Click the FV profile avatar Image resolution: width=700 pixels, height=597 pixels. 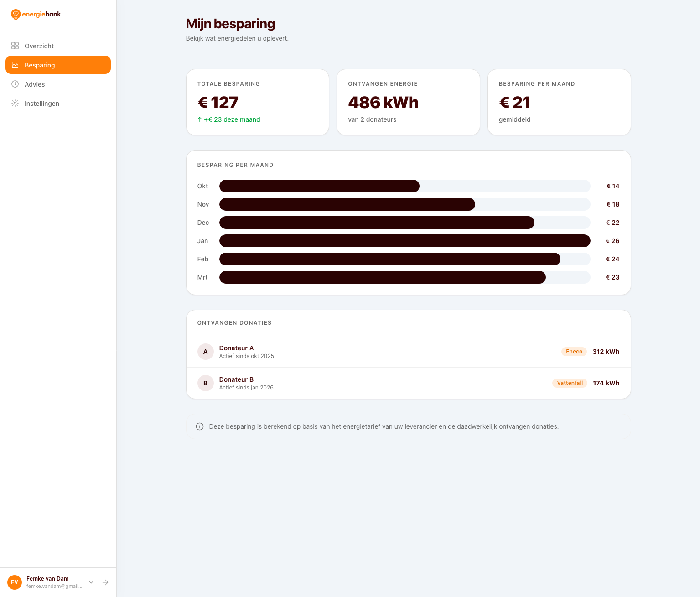click(14, 582)
